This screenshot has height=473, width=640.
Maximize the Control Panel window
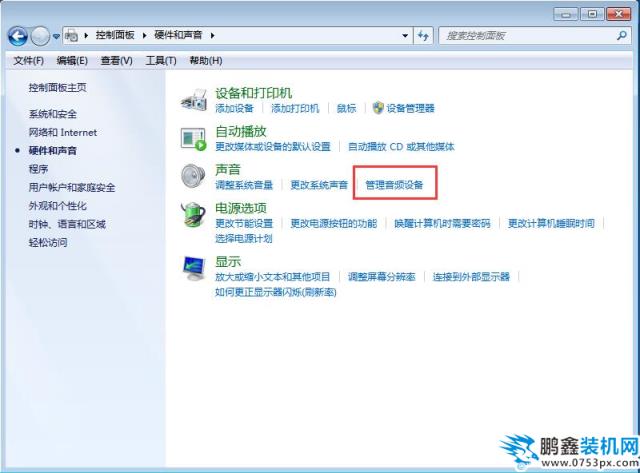click(x=592, y=14)
